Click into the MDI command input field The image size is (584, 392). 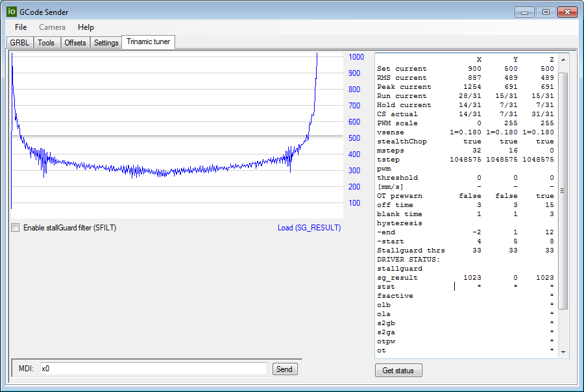(x=153, y=369)
